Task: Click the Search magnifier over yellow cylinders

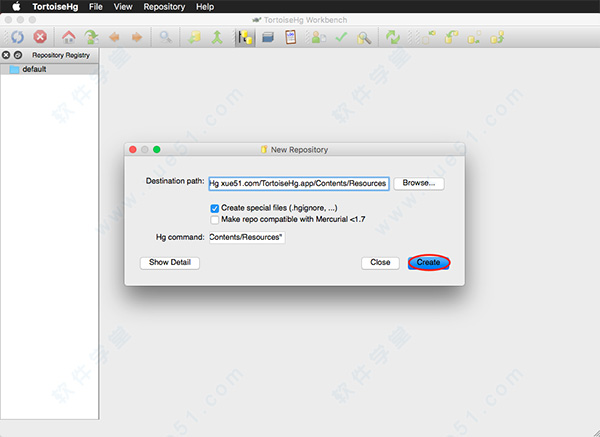Action: tap(364, 38)
